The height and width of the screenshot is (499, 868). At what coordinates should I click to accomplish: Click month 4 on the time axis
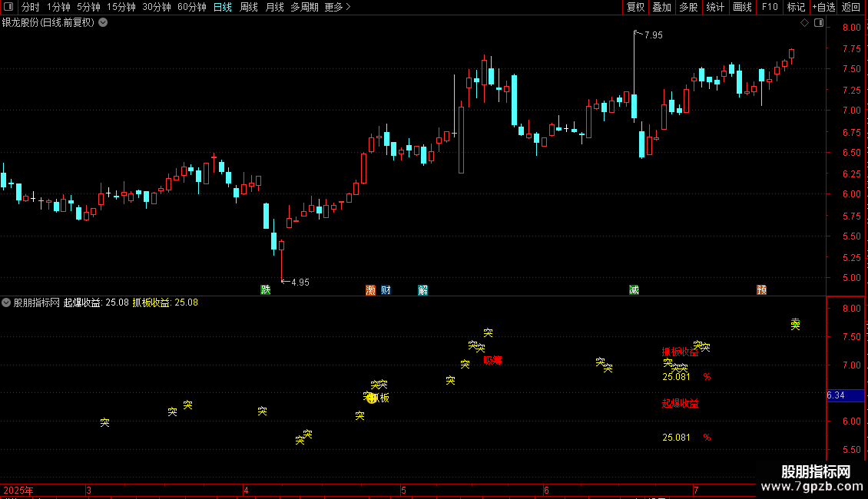(x=247, y=490)
